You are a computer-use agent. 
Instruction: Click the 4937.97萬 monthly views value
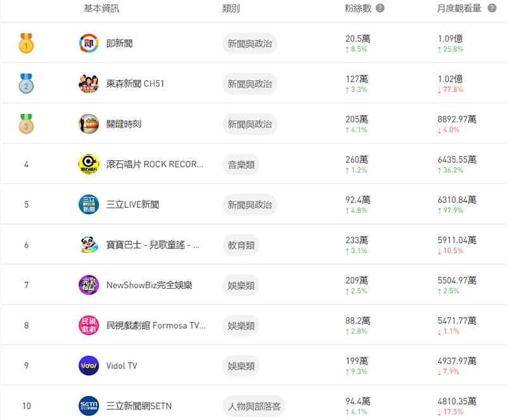(457, 361)
